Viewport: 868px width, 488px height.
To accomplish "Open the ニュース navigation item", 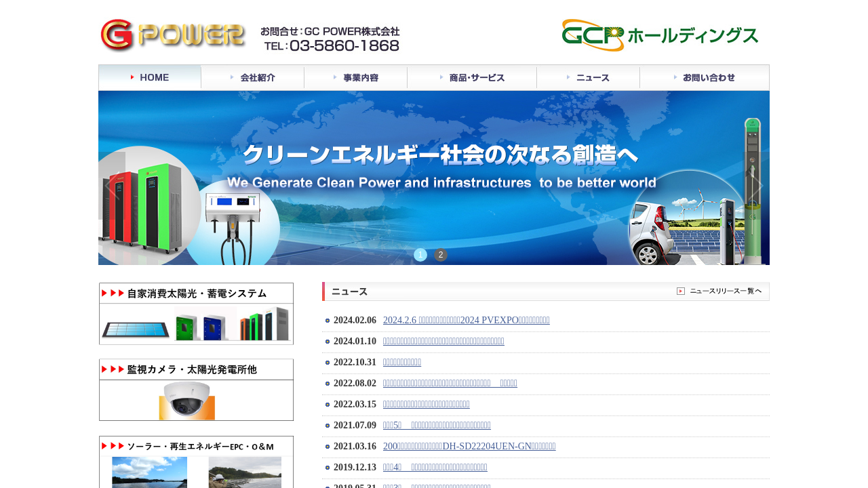I will tap(588, 77).
